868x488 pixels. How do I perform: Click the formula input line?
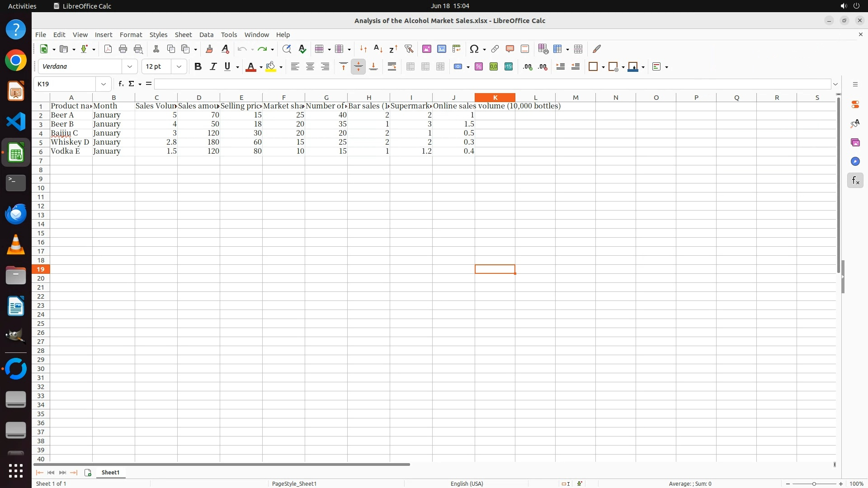tap(492, 84)
